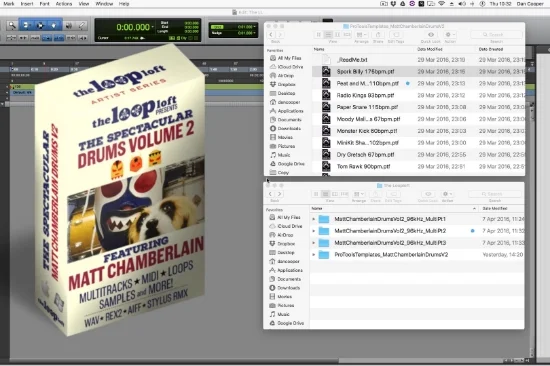550x366 pixels.
Task: Click the Share icon in the top Finder window
Action: pyautogui.click(x=378, y=35)
